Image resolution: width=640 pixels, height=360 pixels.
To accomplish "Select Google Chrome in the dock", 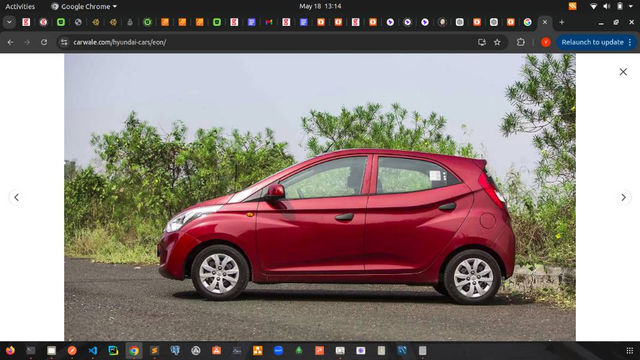I will 134,351.
